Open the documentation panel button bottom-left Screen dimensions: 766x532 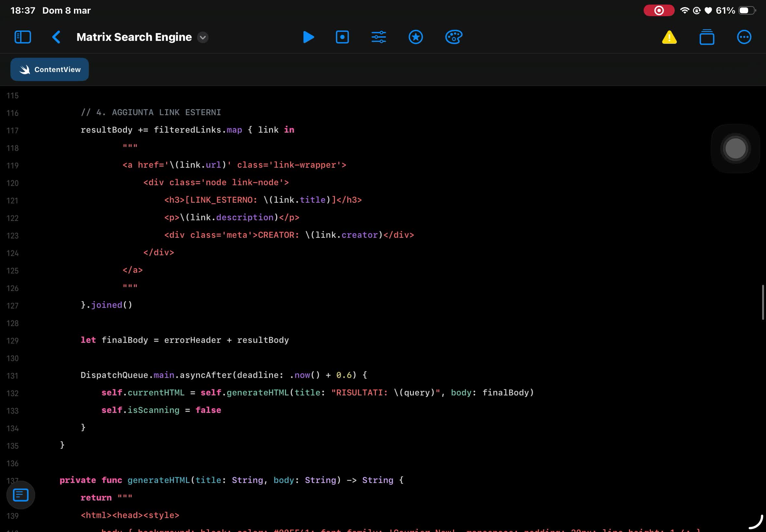(21, 495)
